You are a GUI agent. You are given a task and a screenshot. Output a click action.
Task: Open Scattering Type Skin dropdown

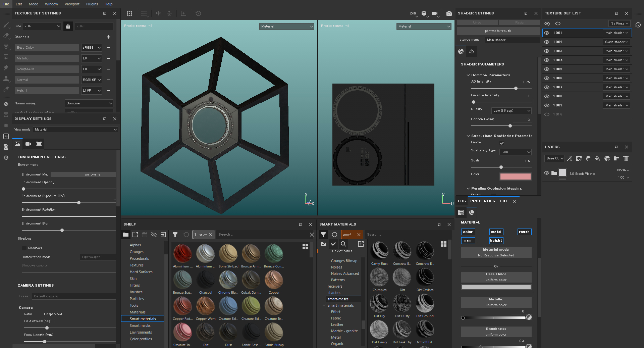click(516, 152)
